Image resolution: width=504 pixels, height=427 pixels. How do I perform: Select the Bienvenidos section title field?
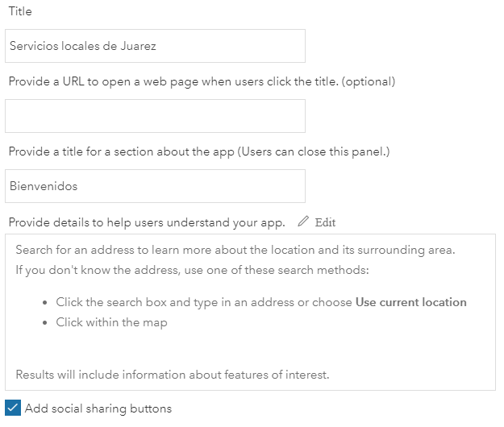point(155,186)
